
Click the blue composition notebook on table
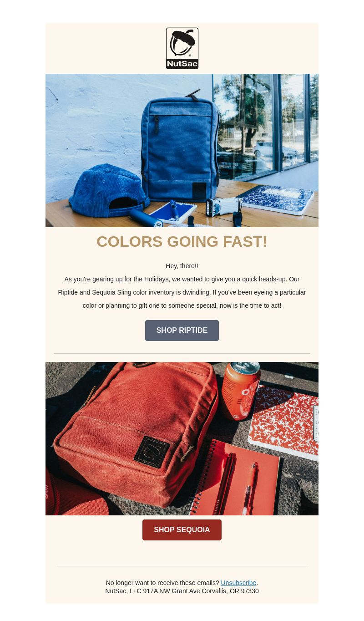point(276,199)
